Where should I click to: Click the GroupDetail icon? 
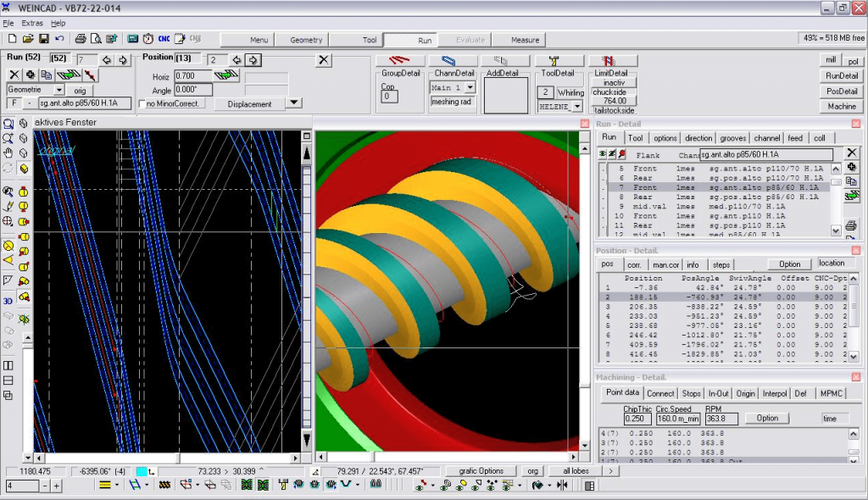(399, 60)
